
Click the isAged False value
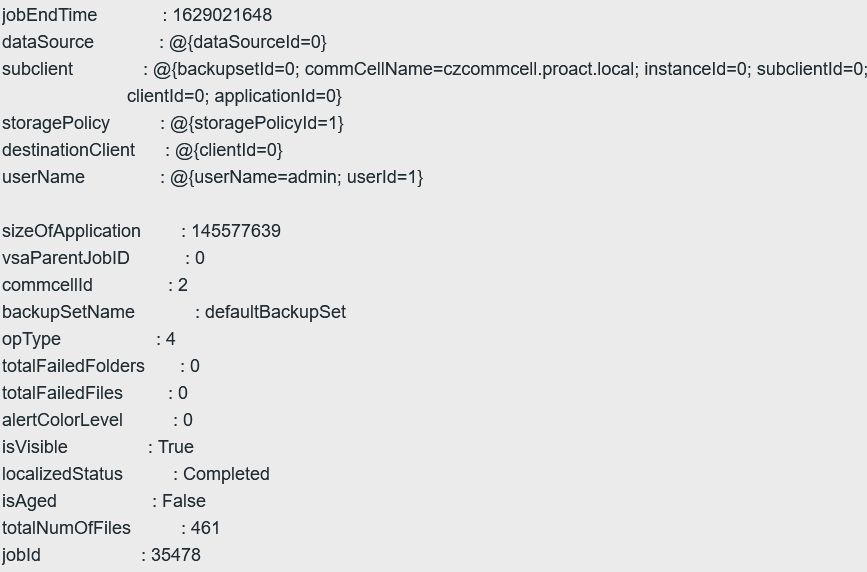(x=184, y=501)
